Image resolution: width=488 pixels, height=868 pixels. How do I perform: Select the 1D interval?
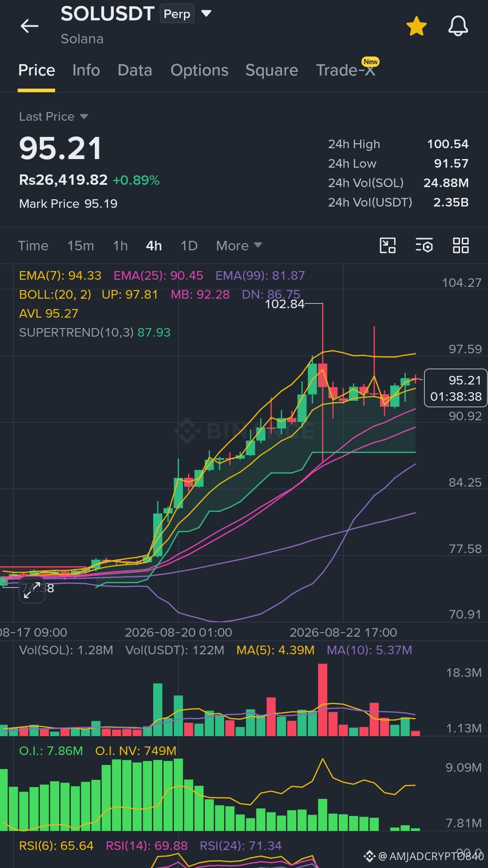pos(189,246)
